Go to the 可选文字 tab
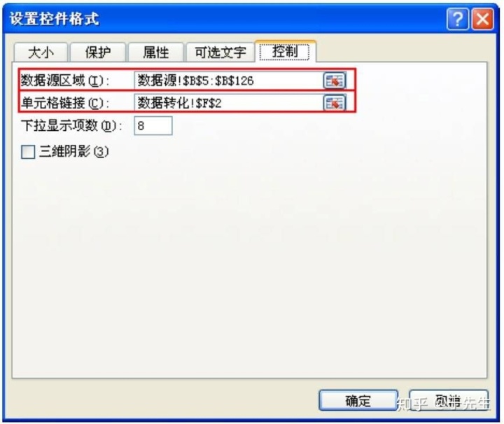This screenshot has height=424, width=504. pyautogui.click(x=220, y=52)
